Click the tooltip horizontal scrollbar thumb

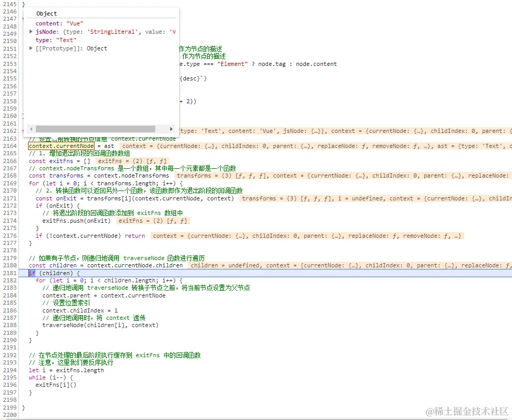[x=96, y=129]
